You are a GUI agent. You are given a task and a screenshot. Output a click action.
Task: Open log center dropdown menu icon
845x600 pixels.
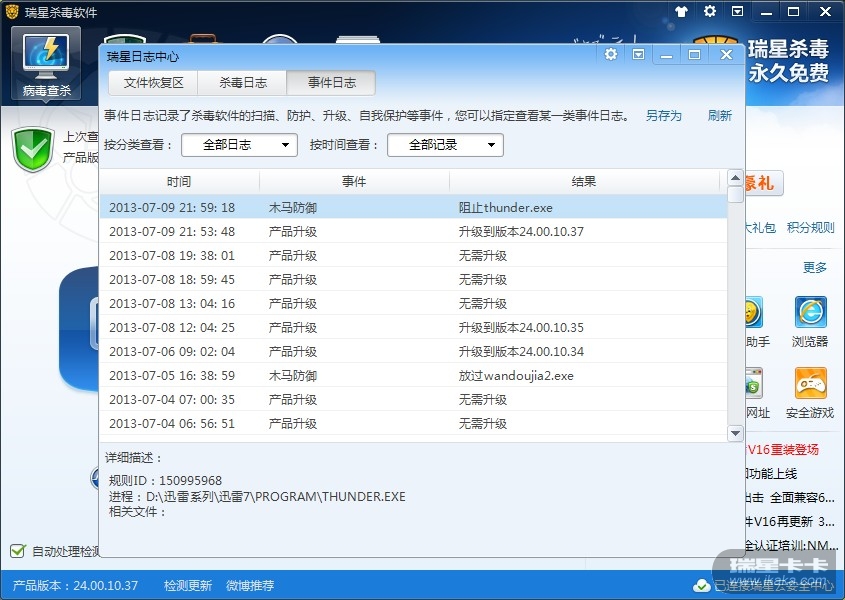[x=638, y=54]
